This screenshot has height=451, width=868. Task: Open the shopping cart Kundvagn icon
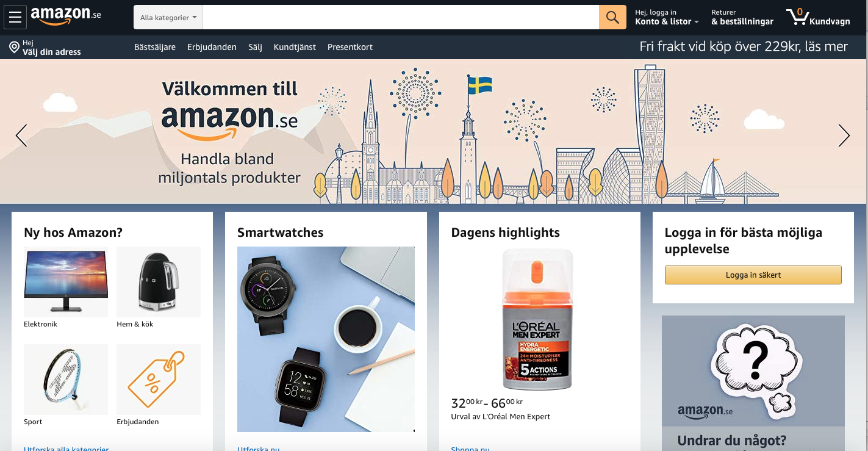[817, 17]
